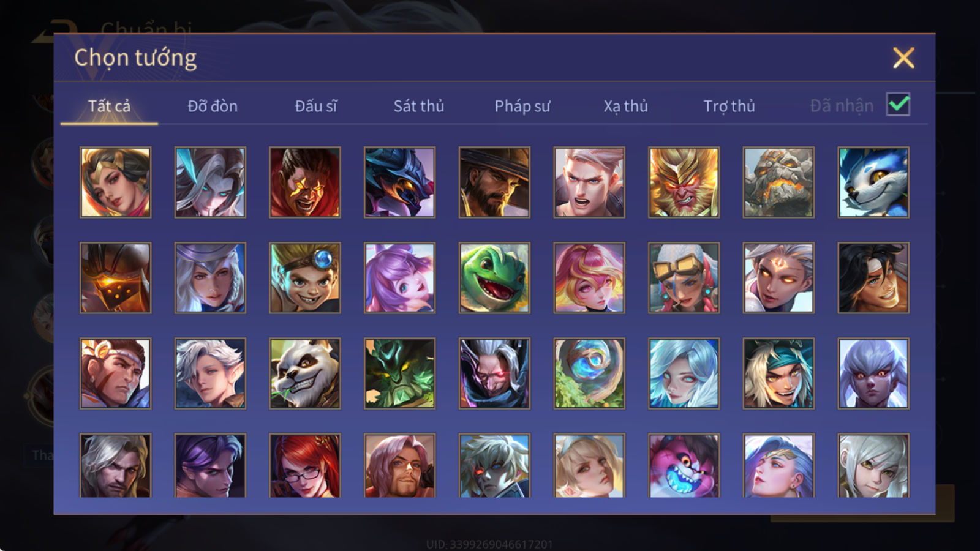Choose the green chameleon hero portrait
Image resolution: width=980 pixels, height=551 pixels.
pos(494,277)
